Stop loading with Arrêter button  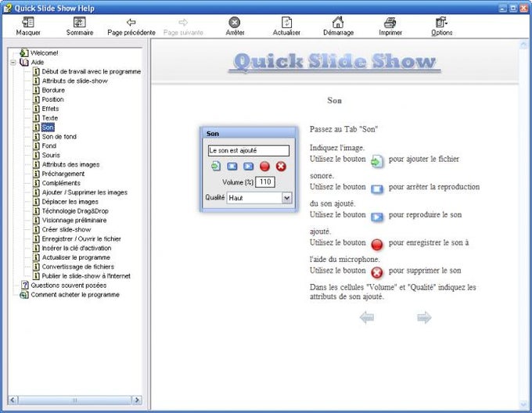coord(235,27)
